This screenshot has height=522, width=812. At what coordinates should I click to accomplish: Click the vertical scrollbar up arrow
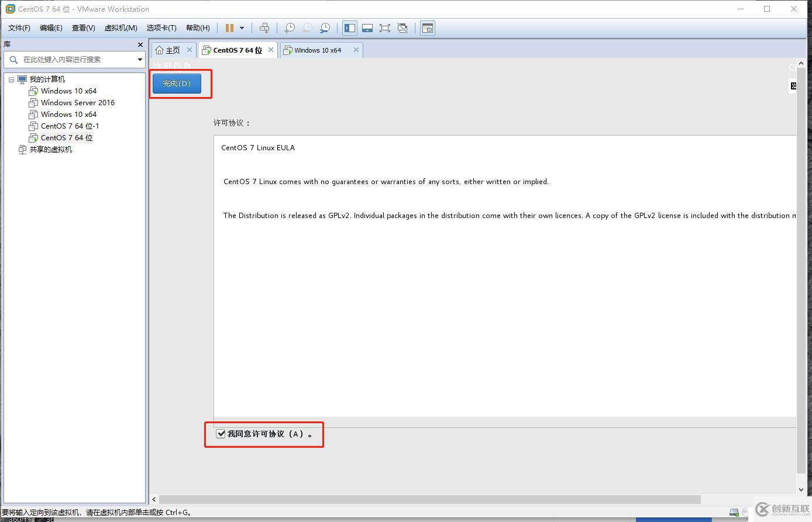click(x=801, y=63)
